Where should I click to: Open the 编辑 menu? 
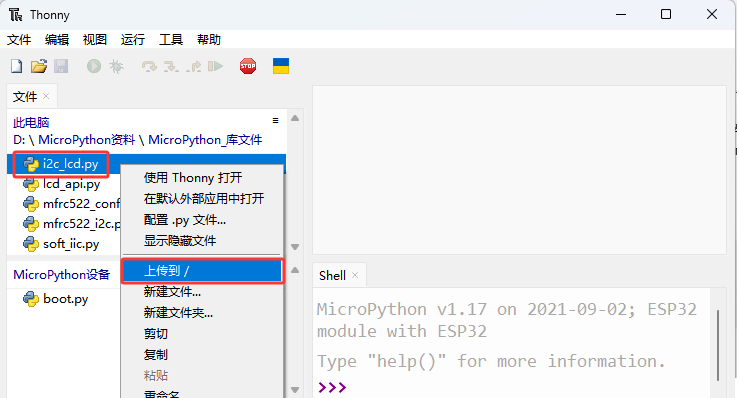(57, 40)
